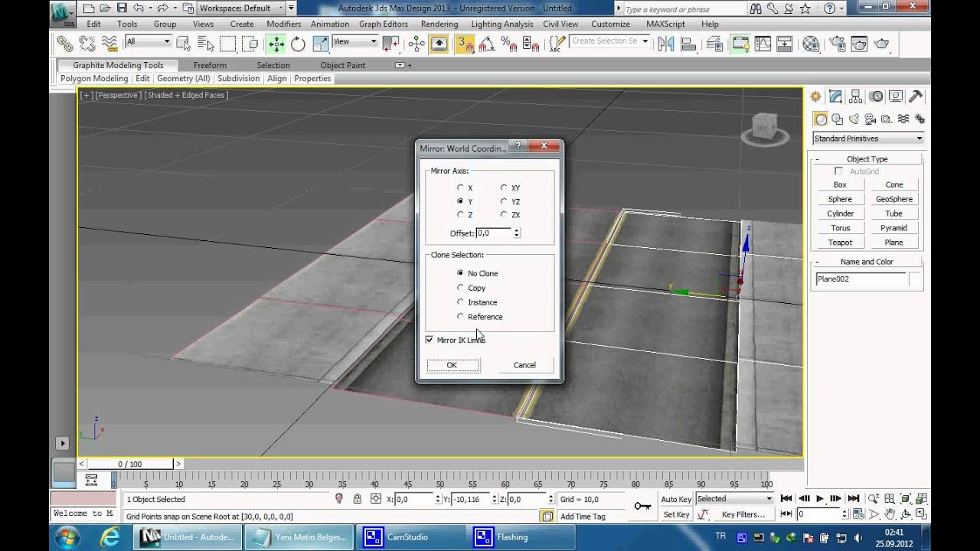Viewport: 980px width, 551px height.
Task: Open the Workspace: Default dropdown
Action: click(241, 8)
